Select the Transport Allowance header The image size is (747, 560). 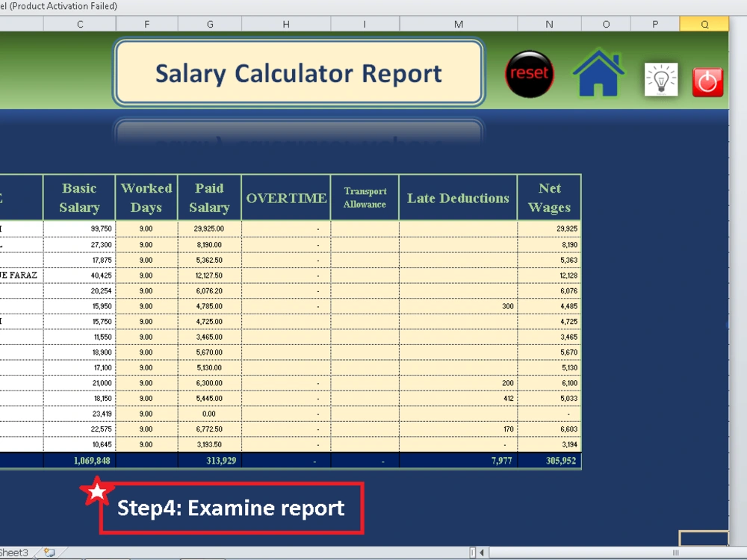point(365,197)
